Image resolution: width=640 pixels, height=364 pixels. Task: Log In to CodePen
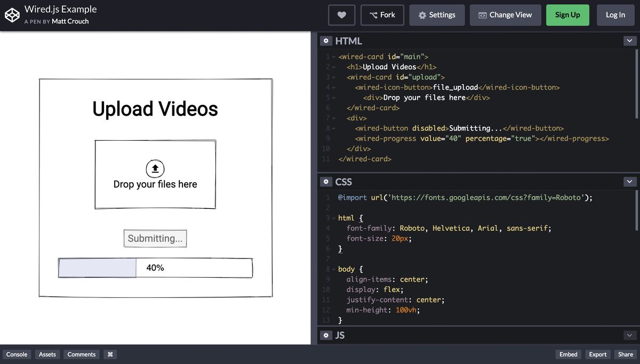coord(615,15)
